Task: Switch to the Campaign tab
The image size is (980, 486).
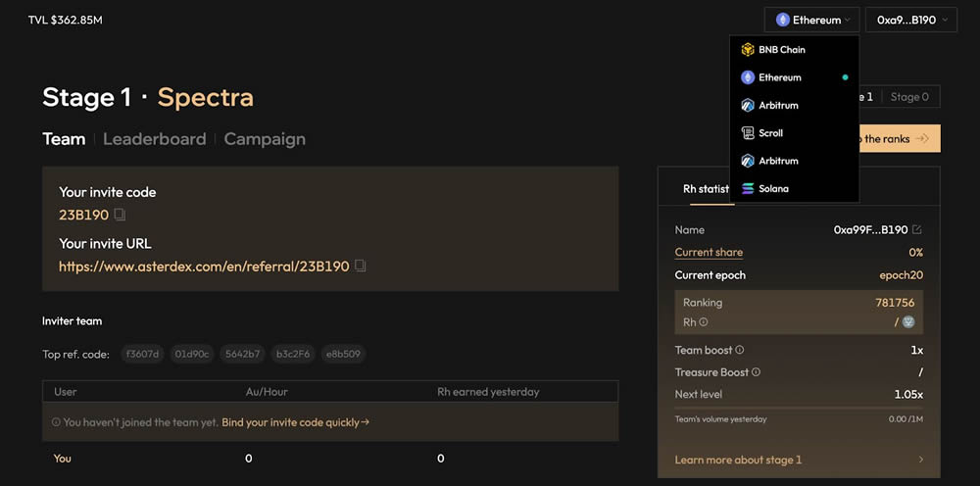Action: pos(265,139)
